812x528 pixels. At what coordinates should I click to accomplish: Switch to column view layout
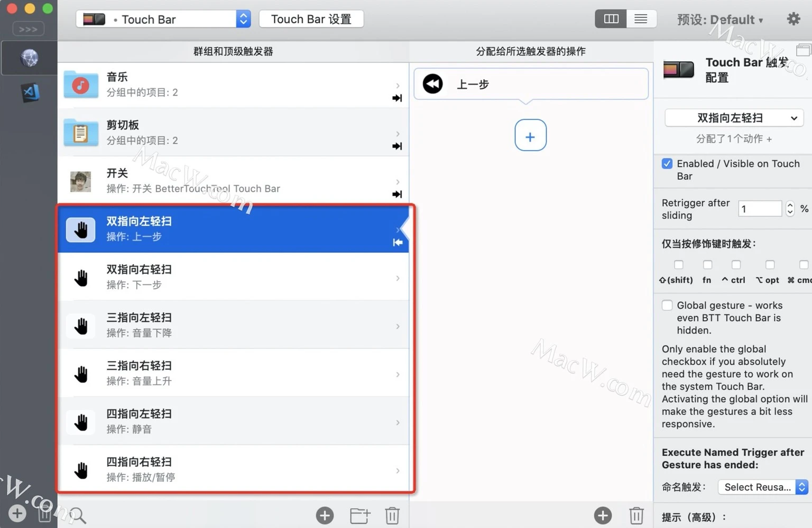(611, 19)
